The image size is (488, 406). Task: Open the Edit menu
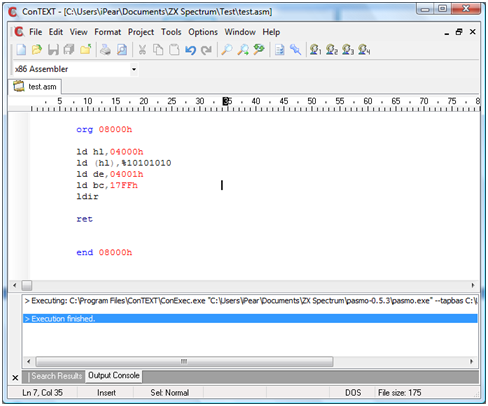click(x=56, y=32)
